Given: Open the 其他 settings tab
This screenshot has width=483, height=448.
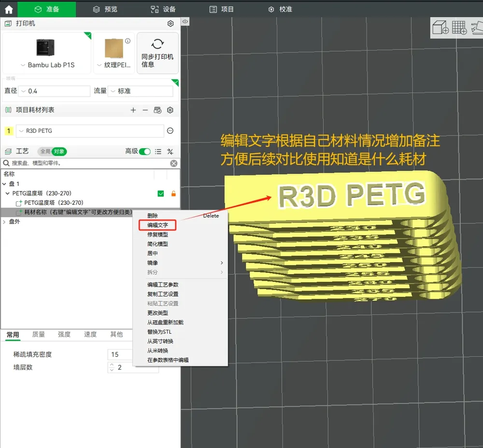Looking at the screenshot, I should tap(116, 335).
